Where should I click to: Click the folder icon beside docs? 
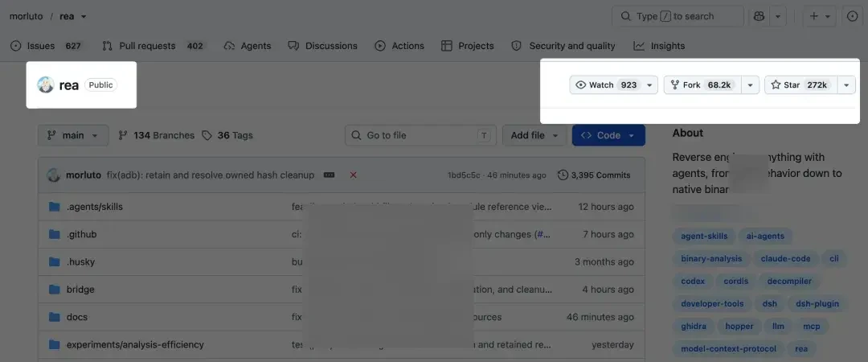pyautogui.click(x=55, y=317)
